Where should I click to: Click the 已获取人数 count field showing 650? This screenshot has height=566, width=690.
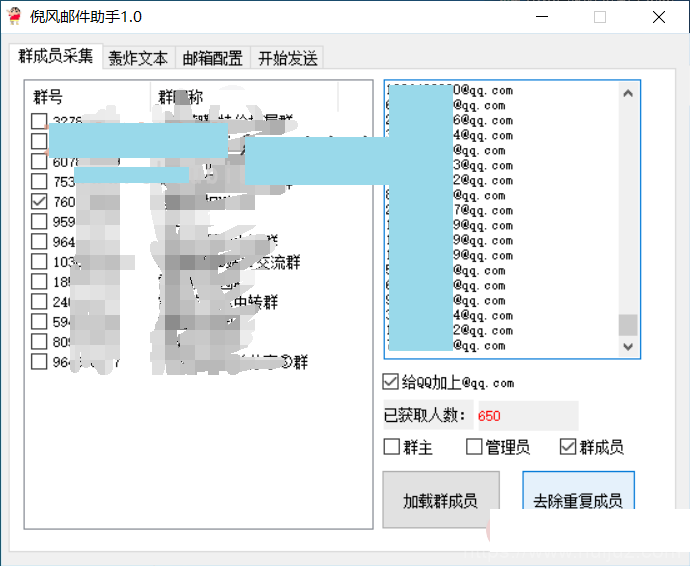point(528,415)
